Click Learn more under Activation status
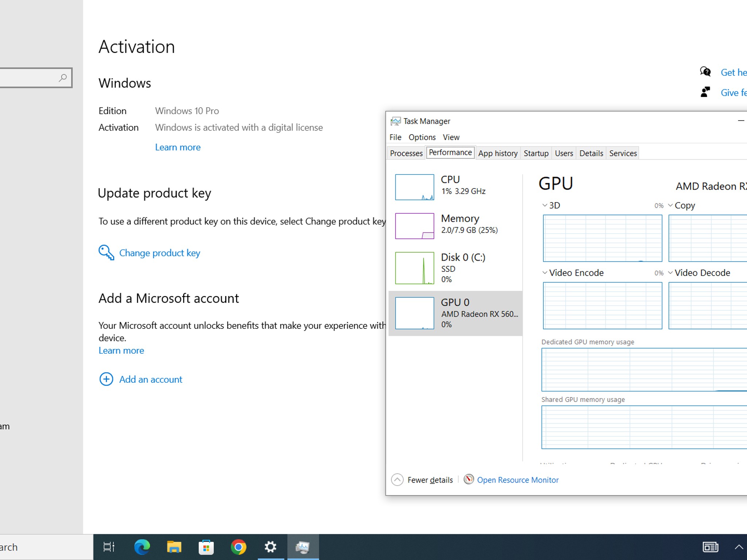The width and height of the screenshot is (747, 560). pyautogui.click(x=178, y=147)
